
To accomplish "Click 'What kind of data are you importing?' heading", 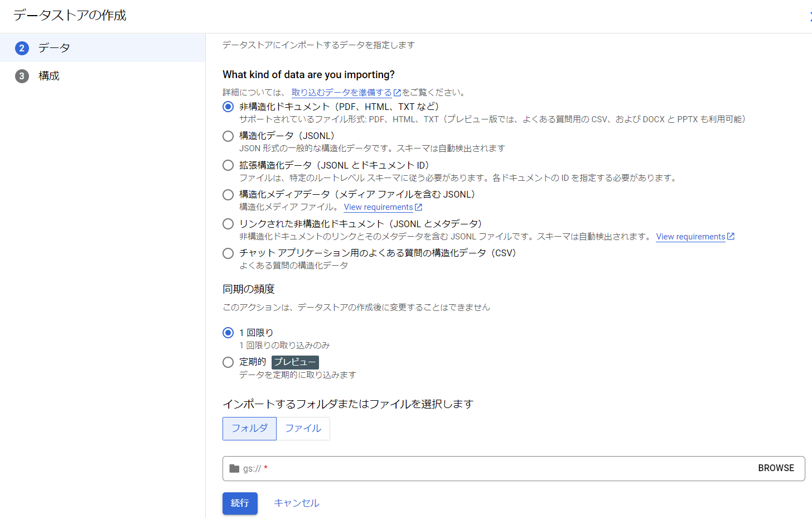I will pos(308,75).
